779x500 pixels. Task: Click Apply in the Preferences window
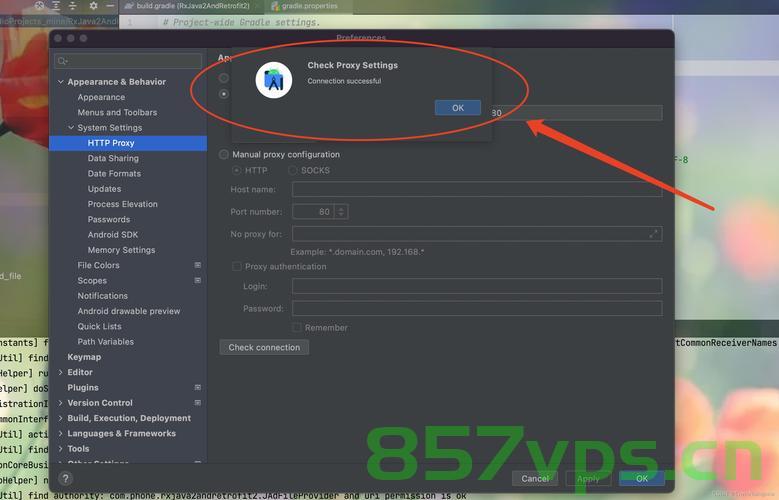click(588, 478)
